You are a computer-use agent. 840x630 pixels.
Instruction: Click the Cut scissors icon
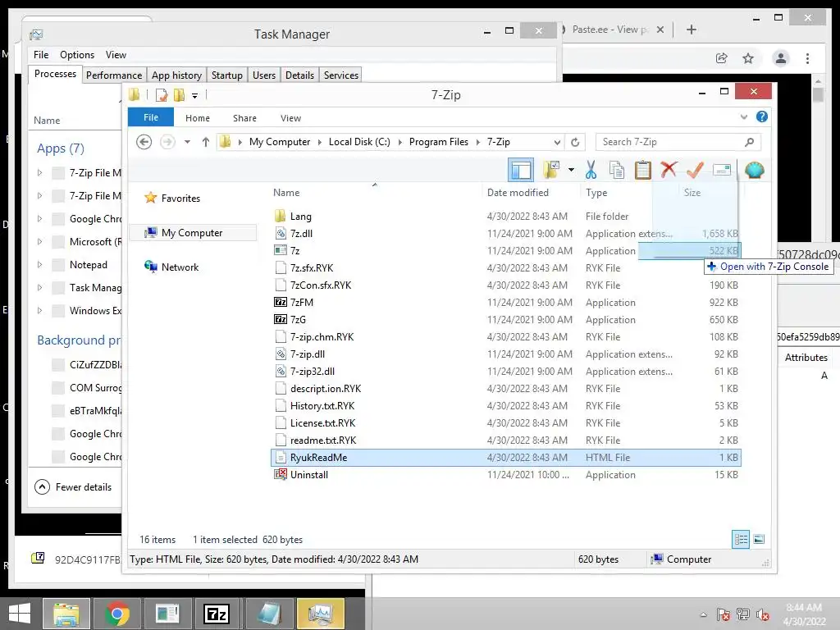click(591, 170)
